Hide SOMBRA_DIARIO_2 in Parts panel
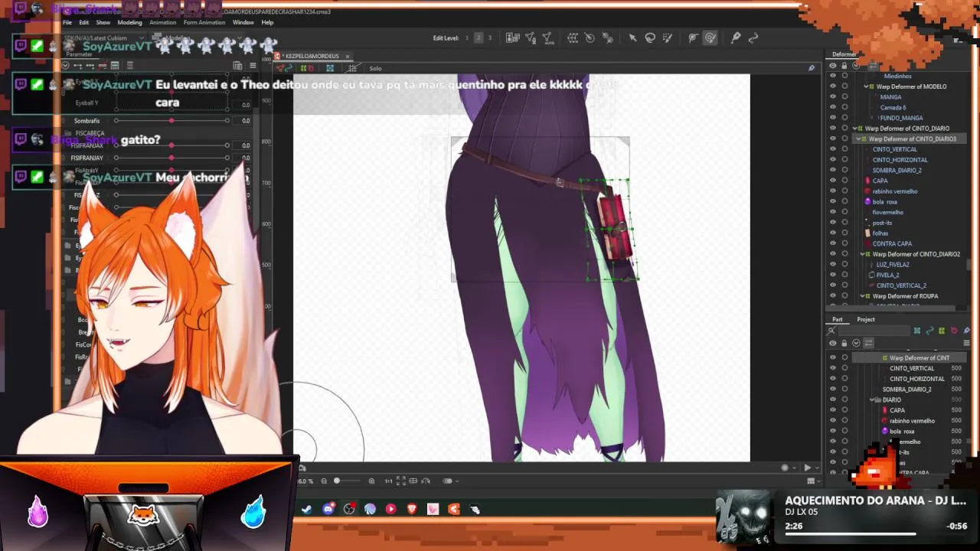 (x=833, y=390)
